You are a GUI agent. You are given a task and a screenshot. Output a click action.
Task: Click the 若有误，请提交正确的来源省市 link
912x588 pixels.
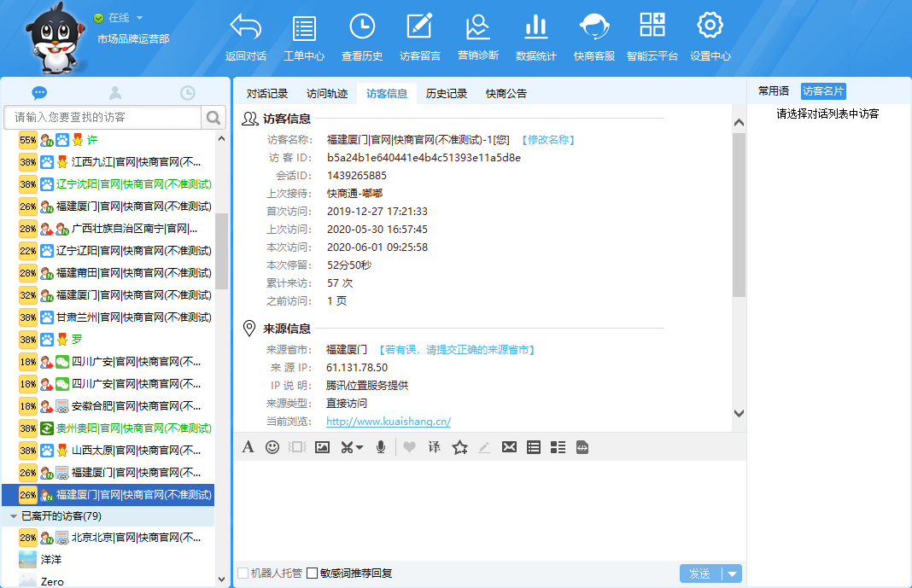(457, 350)
